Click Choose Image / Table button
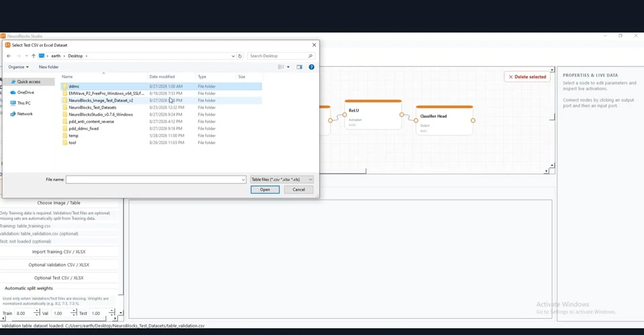The width and height of the screenshot is (644, 335). point(59,202)
